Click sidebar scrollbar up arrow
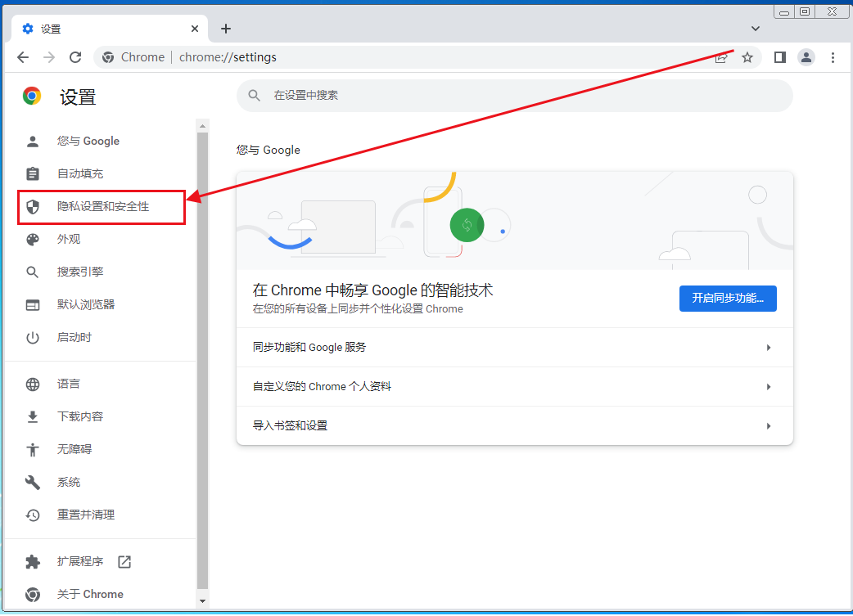The width and height of the screenshot is (853, 616). pos(202,126)
